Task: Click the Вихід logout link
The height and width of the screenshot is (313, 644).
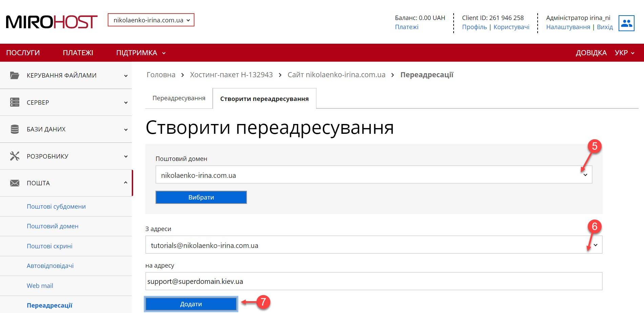Action: [605, 27]
